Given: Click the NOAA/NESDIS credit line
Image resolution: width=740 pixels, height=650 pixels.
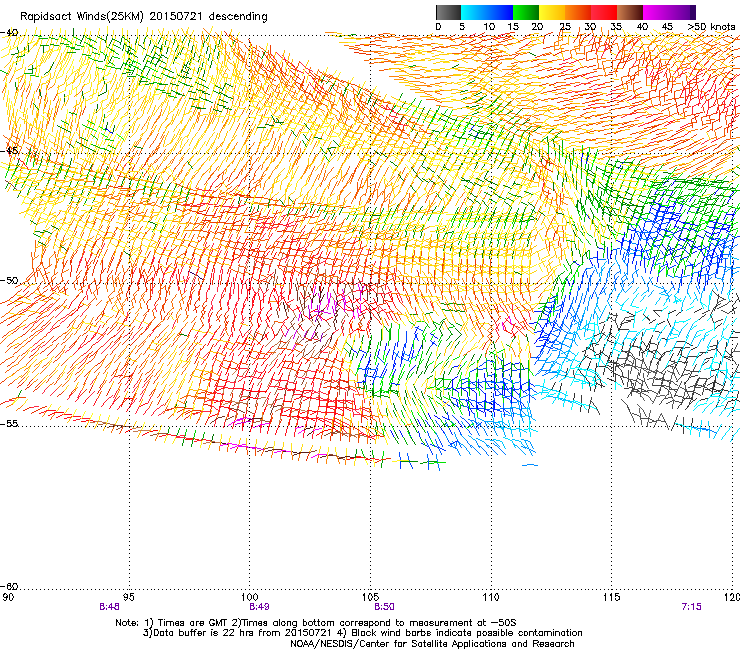Looking at the screenshot, I should (x=432, y=644).
